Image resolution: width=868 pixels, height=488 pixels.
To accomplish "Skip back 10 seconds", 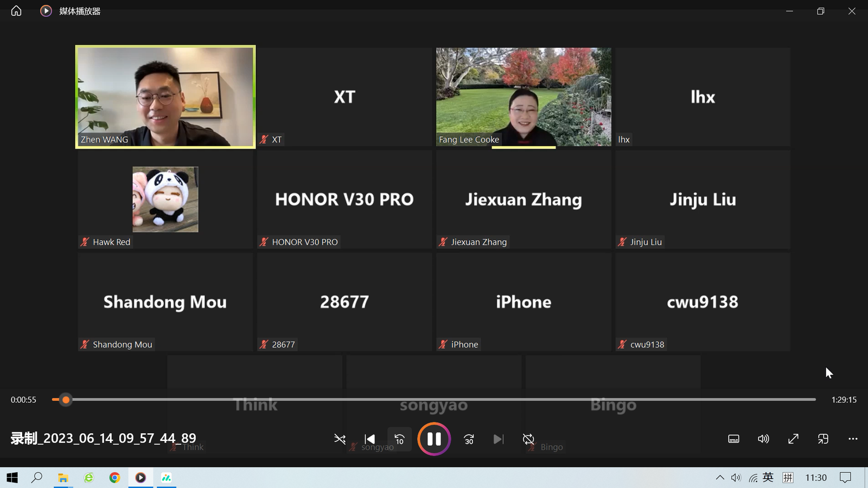I will 399,439.
